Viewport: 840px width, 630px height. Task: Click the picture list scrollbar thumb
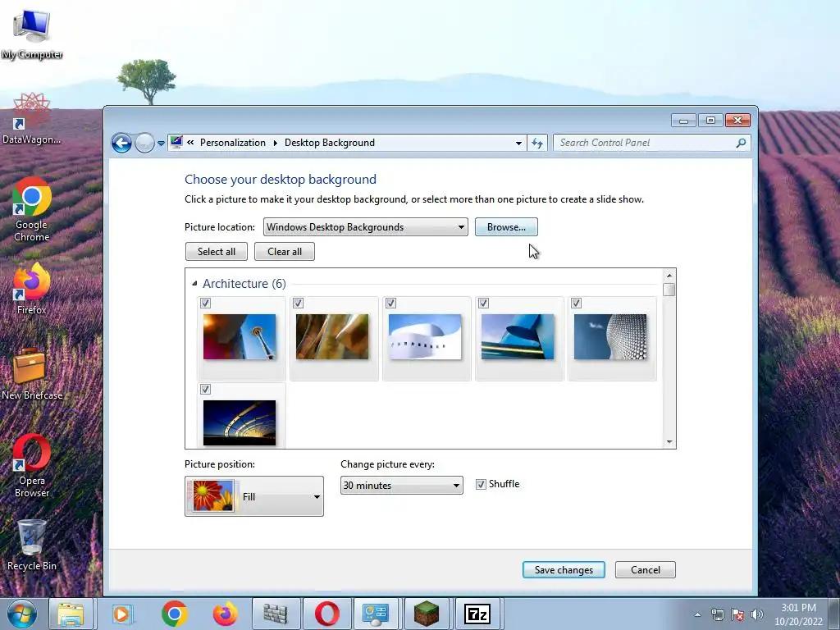click(x=669, y=290)
